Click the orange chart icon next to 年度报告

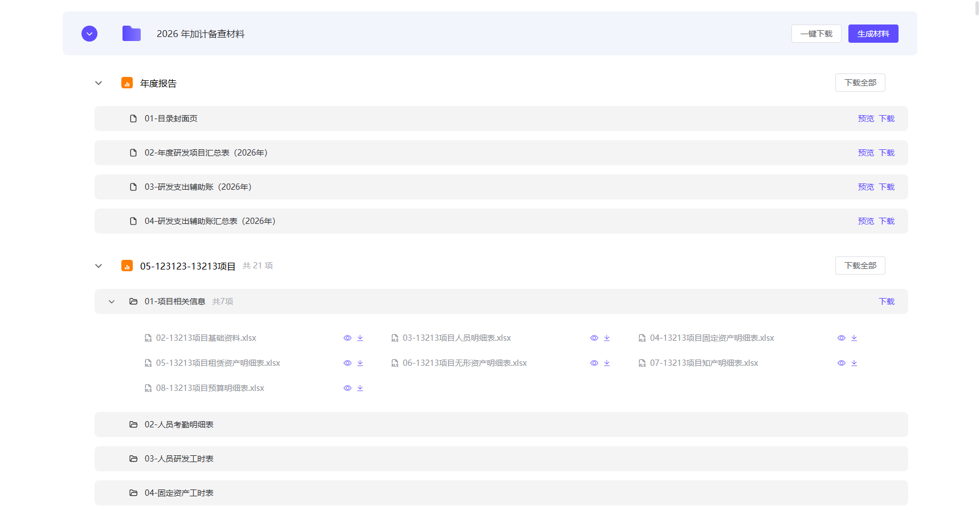(127, 83)
